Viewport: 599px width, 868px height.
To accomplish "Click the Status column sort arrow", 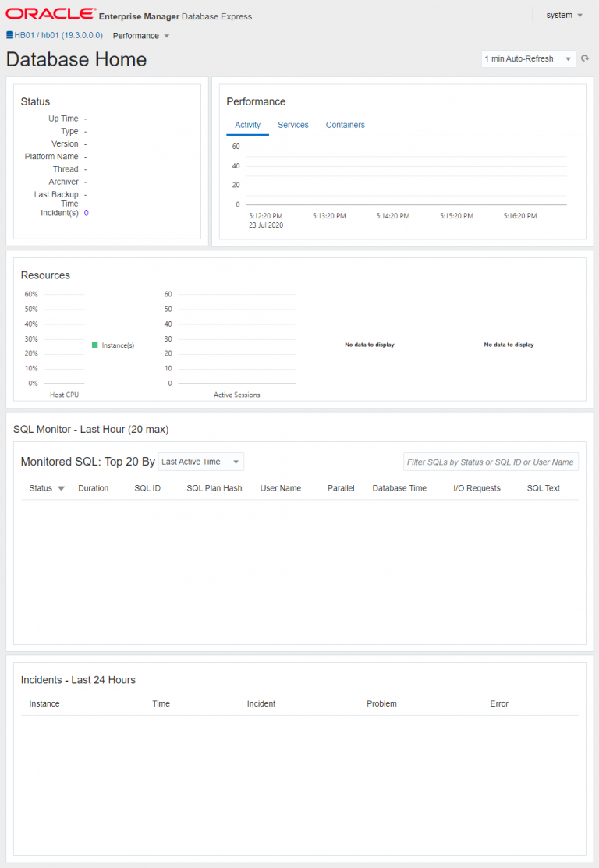I will click(61, 488).
